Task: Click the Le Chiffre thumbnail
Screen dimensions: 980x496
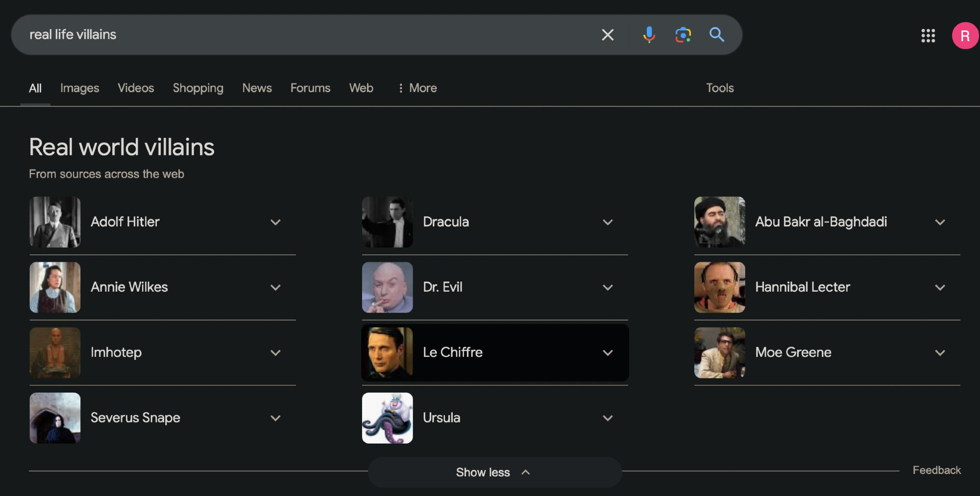Action: [387, 352]
